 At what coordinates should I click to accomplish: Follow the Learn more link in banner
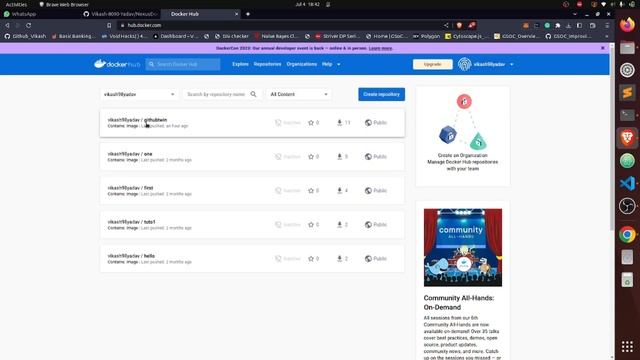click(x=380, y=48)
